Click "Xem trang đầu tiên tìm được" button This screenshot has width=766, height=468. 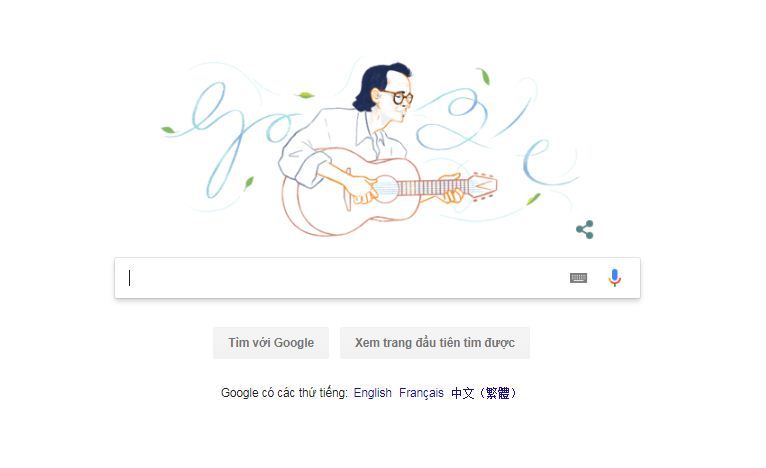(435, 342)
